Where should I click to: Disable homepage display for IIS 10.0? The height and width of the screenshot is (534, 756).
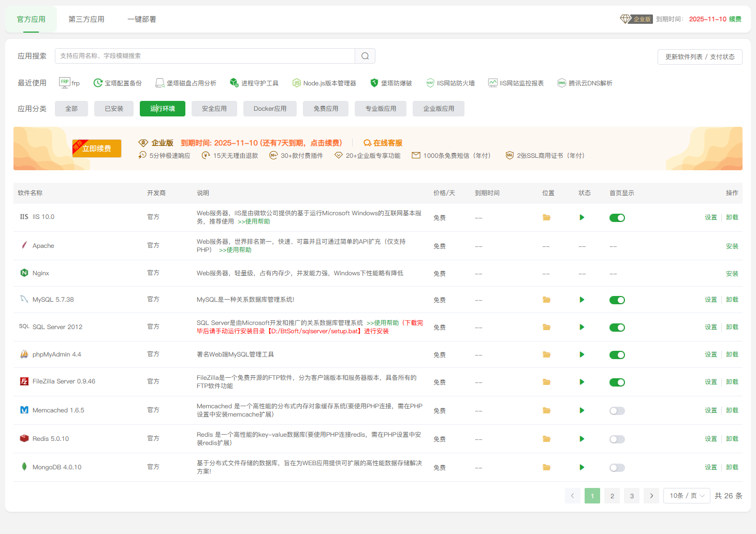point(617,218)
